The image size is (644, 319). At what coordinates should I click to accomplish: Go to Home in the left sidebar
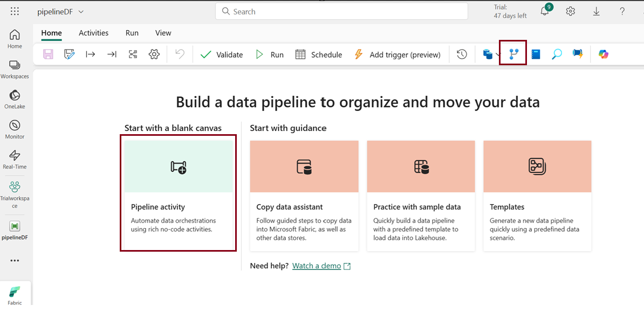tap(15, 39)
